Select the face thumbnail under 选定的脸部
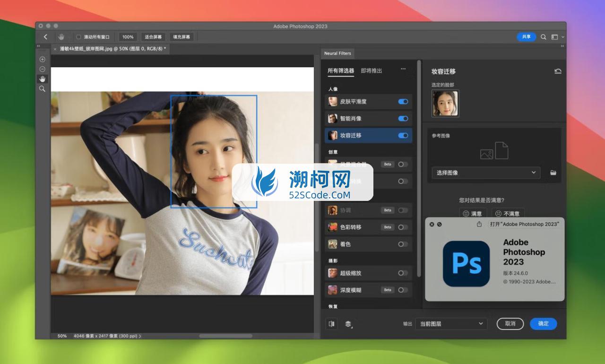The height and width of the screenshot is (364, 605). (x=445, y=104)
